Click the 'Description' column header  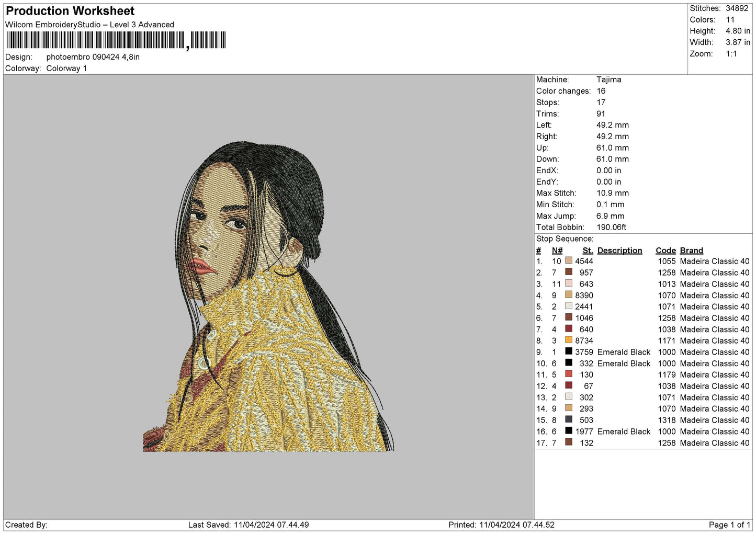click(x=620, y=251)
